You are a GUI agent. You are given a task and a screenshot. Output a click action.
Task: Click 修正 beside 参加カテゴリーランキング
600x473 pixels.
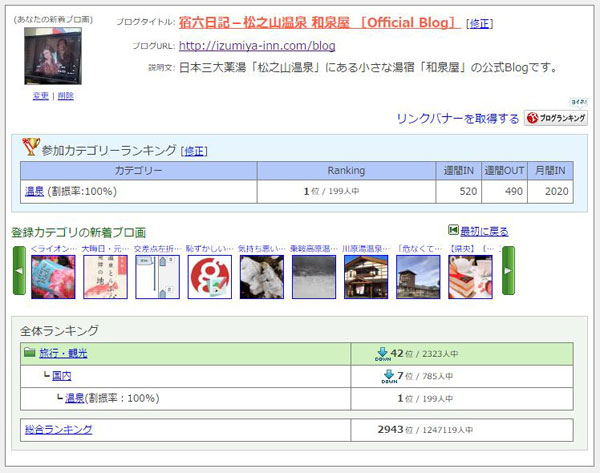pos(193,151)
